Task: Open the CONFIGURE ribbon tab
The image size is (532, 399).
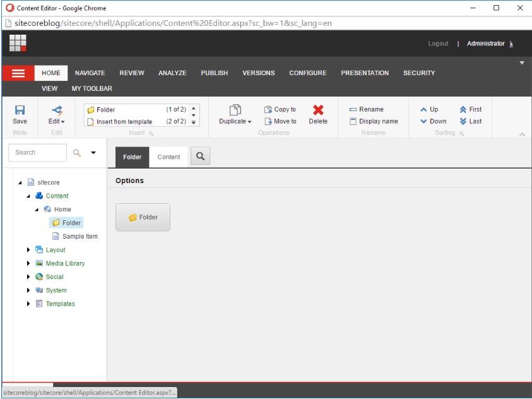Action: pos(308,73)
